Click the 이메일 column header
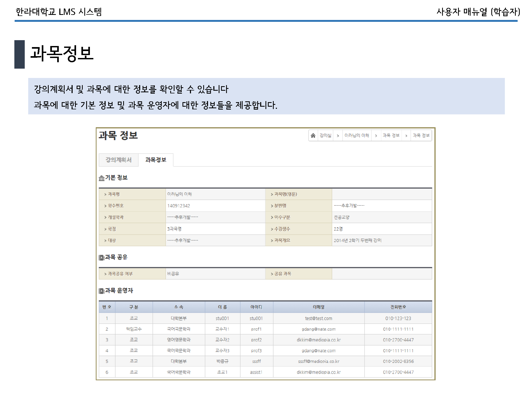Viewport: 532px width, 399px height. (318, 307)
